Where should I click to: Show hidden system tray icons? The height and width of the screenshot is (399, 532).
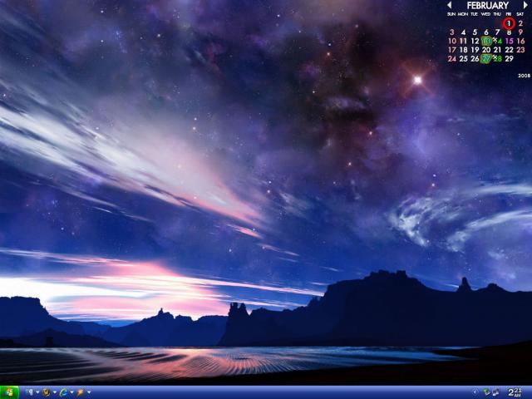click(x=475, y=392)
